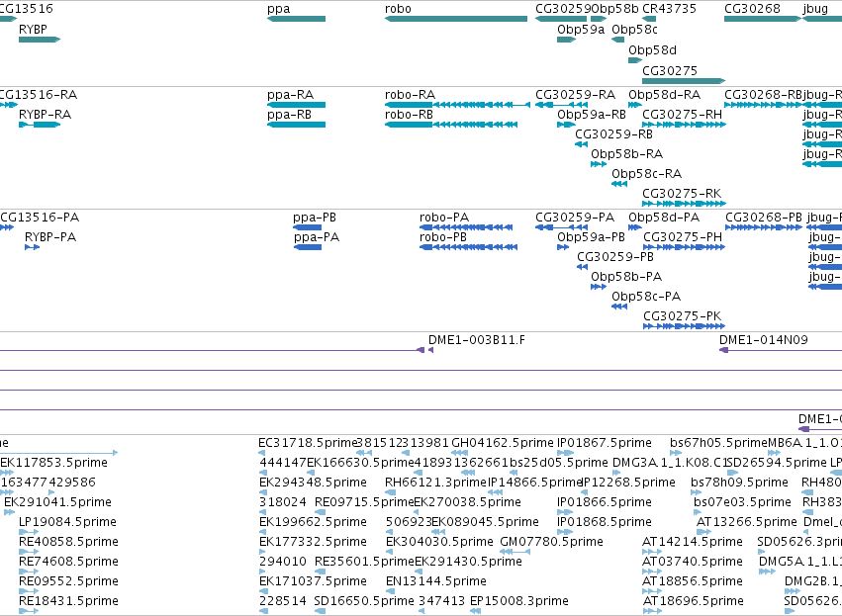Click the ppa gene span bar
The height and width of the screenshot is (616, 842).
pos(296,19)
